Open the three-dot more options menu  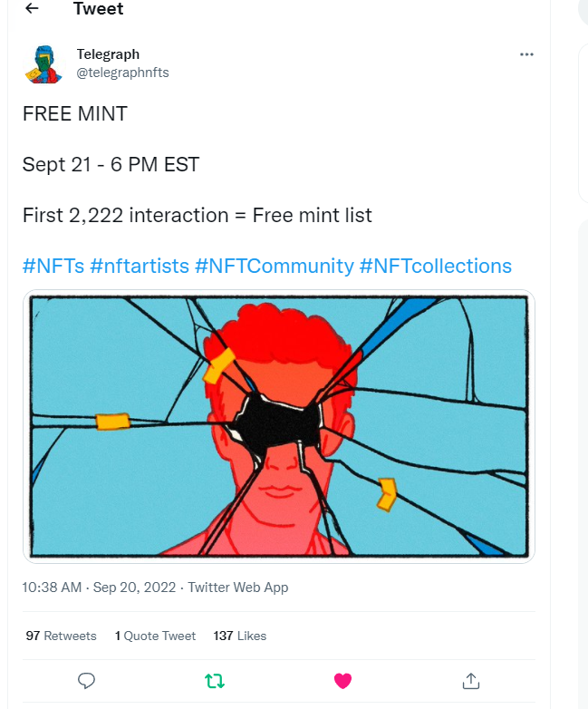click(526, 54)
